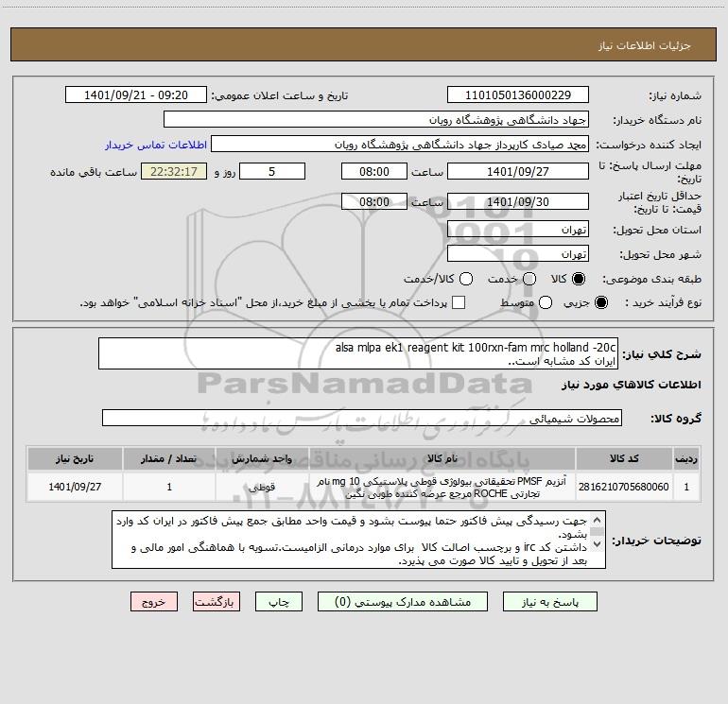Click the ردیف column header
This screenshot has height=704, width=728.
pyautogui.click(x=686, y=458)
